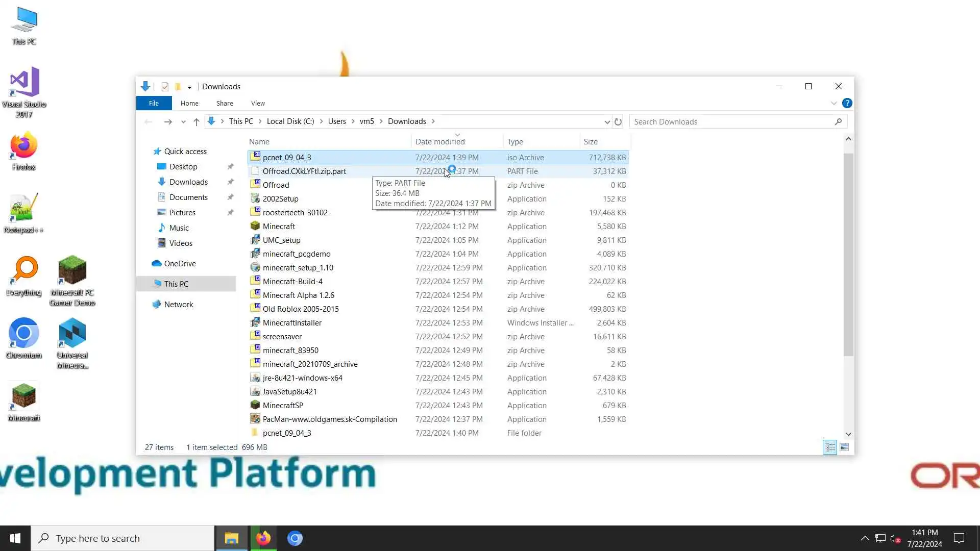Switch to large icons view
980x551 pixels.
click(x=844, y=447)
